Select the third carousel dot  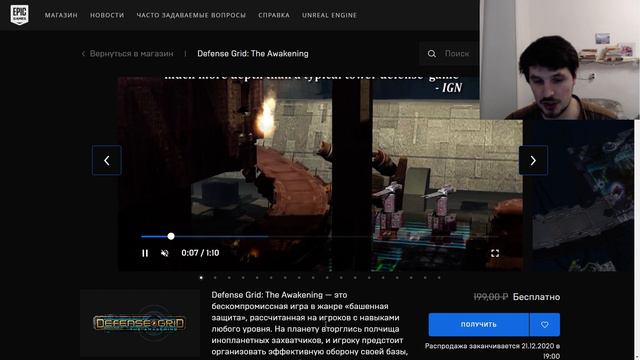click(x=229, y=278)
